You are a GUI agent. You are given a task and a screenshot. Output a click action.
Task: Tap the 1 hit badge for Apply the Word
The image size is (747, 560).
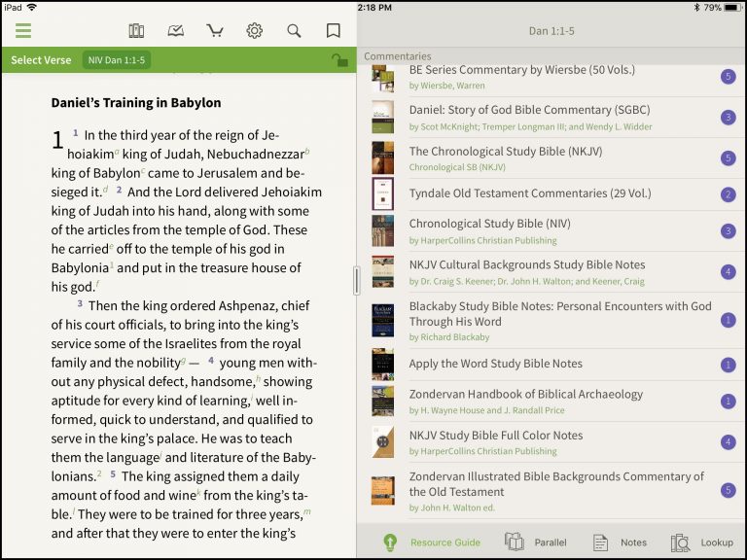(x=728, y=365)
